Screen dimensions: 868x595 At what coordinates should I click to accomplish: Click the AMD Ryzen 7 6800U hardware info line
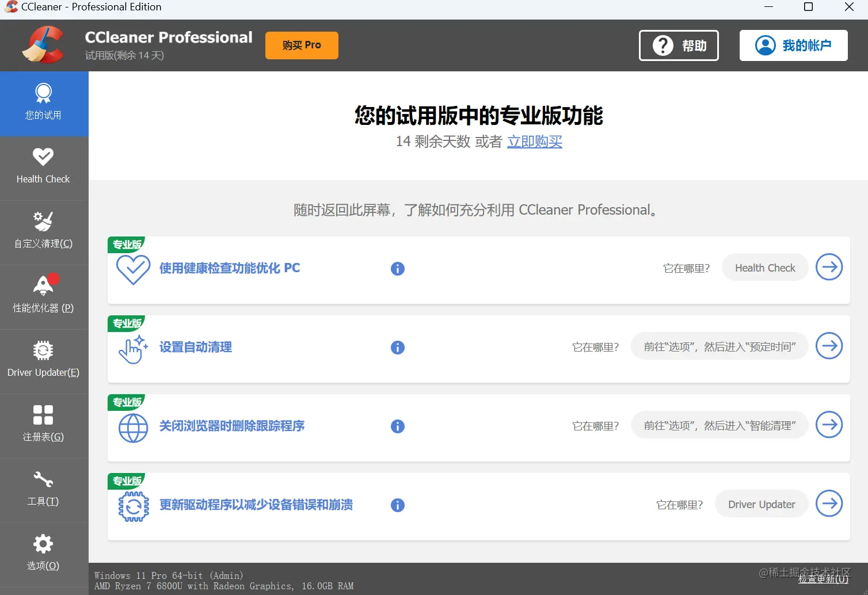coord(224,586)
